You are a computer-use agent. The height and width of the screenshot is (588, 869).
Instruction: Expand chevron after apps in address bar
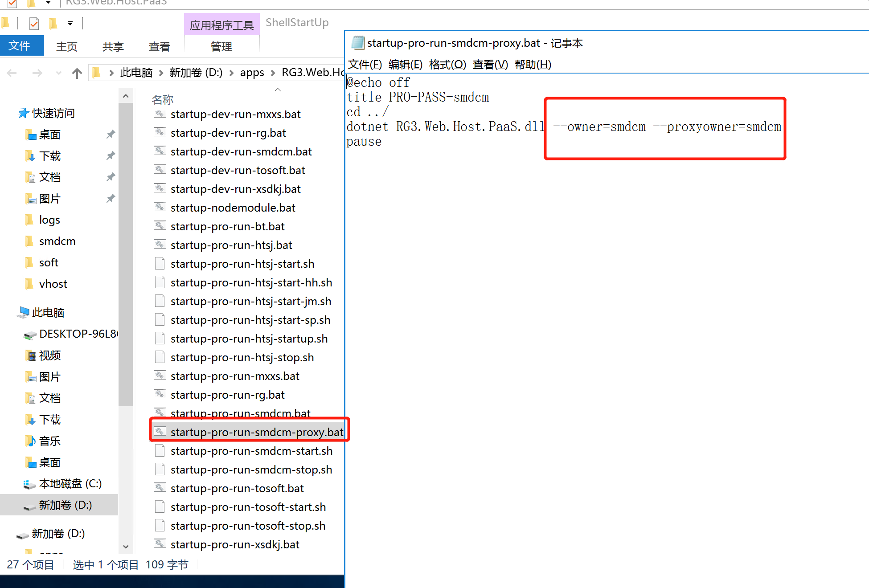click(273, 73)
